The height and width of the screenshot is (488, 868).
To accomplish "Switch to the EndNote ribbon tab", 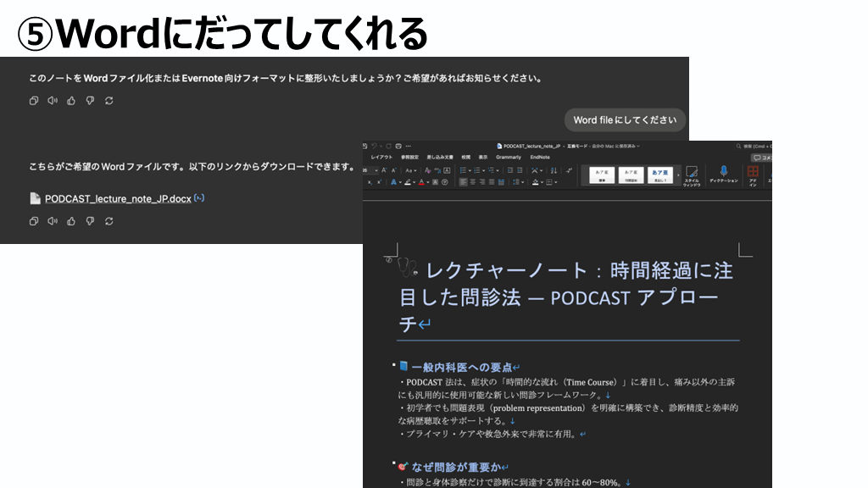I will coord(540,158).
